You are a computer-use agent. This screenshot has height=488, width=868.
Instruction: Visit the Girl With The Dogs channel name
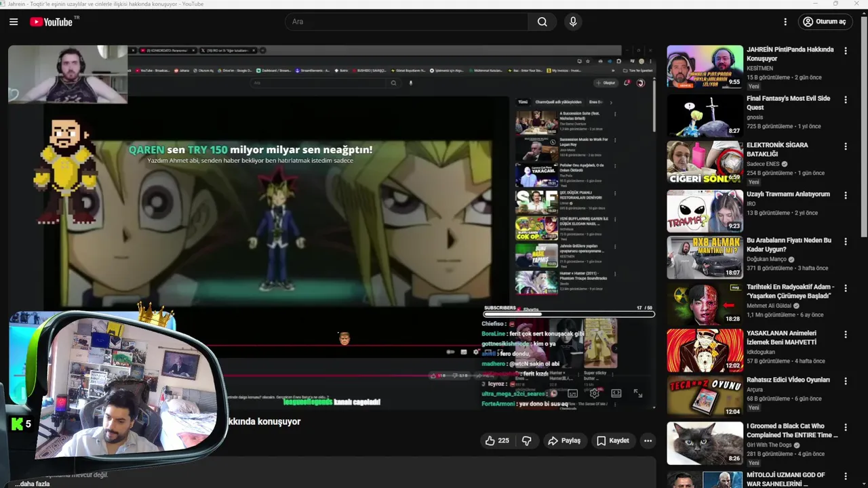tap(769, 445)
